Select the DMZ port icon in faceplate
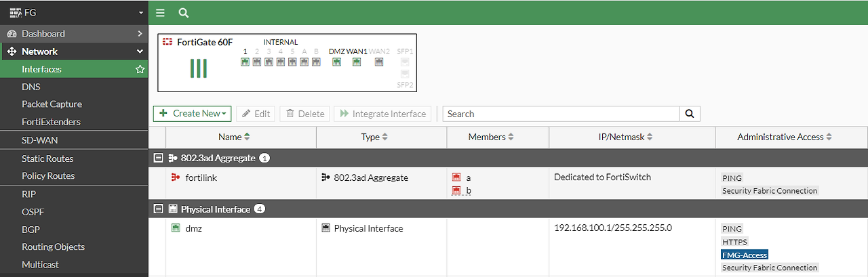 point(336,62)
